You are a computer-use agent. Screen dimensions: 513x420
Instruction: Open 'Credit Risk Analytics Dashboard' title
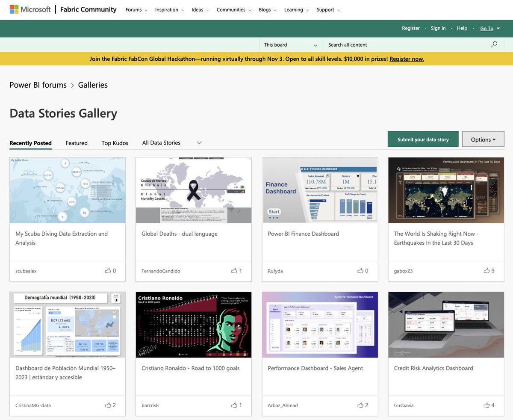(433, 368)
